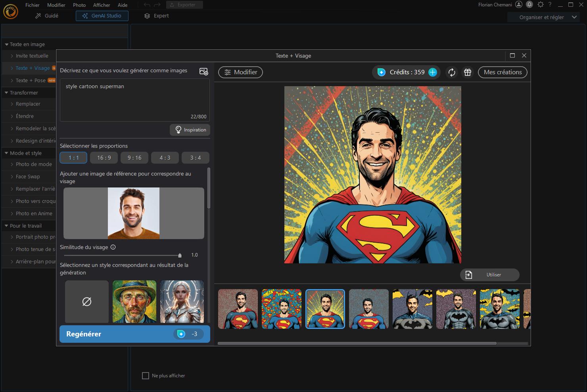Viewport: 587px width, 392px height.
Task: Check the Ne plus afficher box
Action: click(x=146, y=375)
